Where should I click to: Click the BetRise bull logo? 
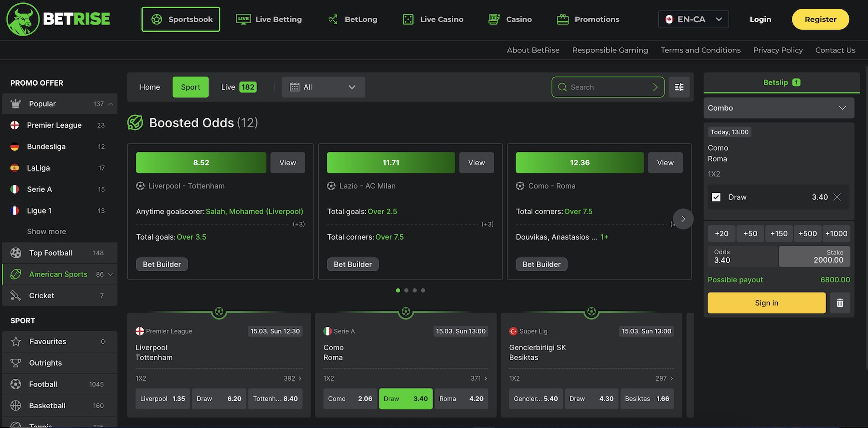[23, 19]
